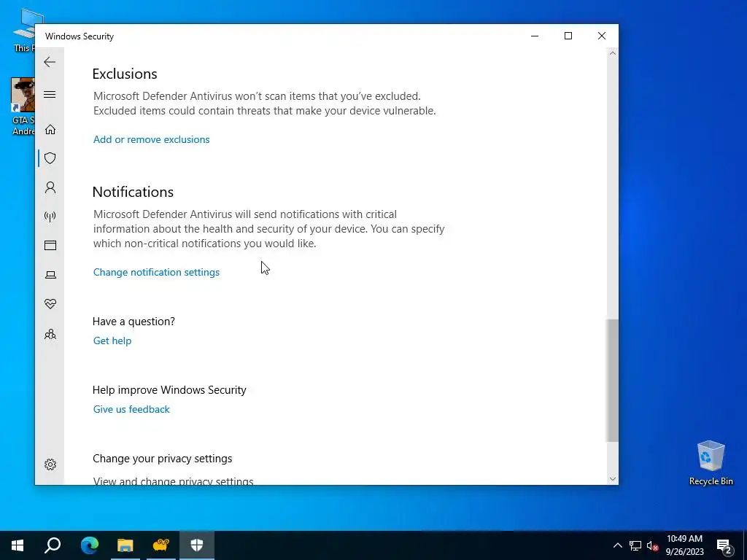Viewport: 747px width, 560px height.
Task: Click Help improve Windows Security text
Action: [169, 390]
